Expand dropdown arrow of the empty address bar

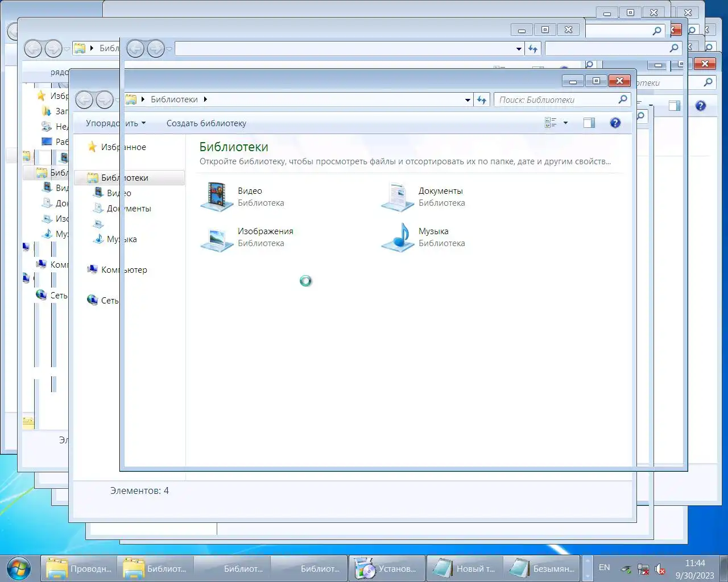519,49
